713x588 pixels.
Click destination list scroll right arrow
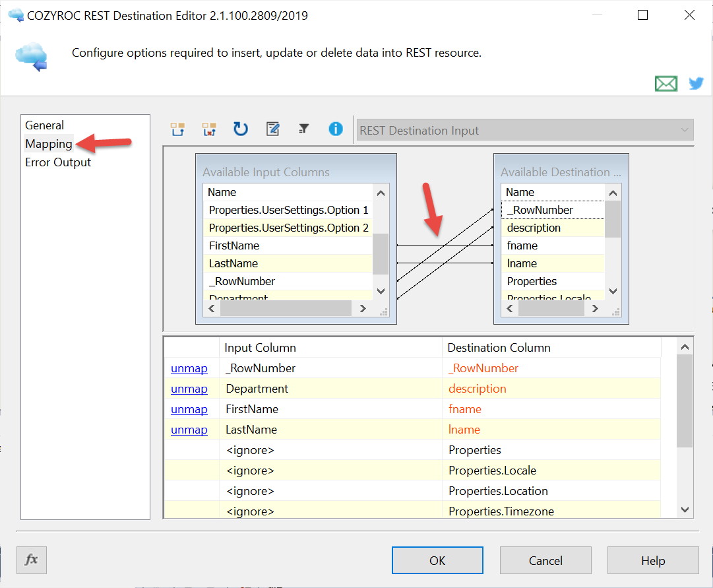(595, 308)
